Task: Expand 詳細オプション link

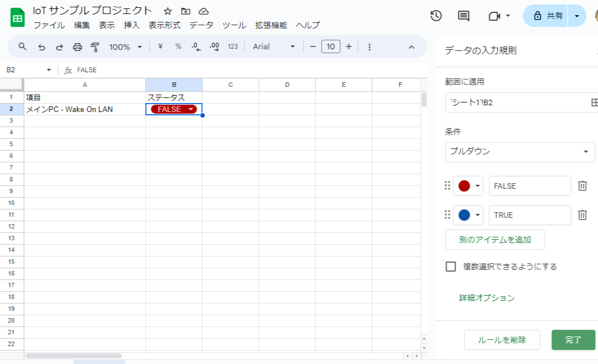Action: (487, 298)
